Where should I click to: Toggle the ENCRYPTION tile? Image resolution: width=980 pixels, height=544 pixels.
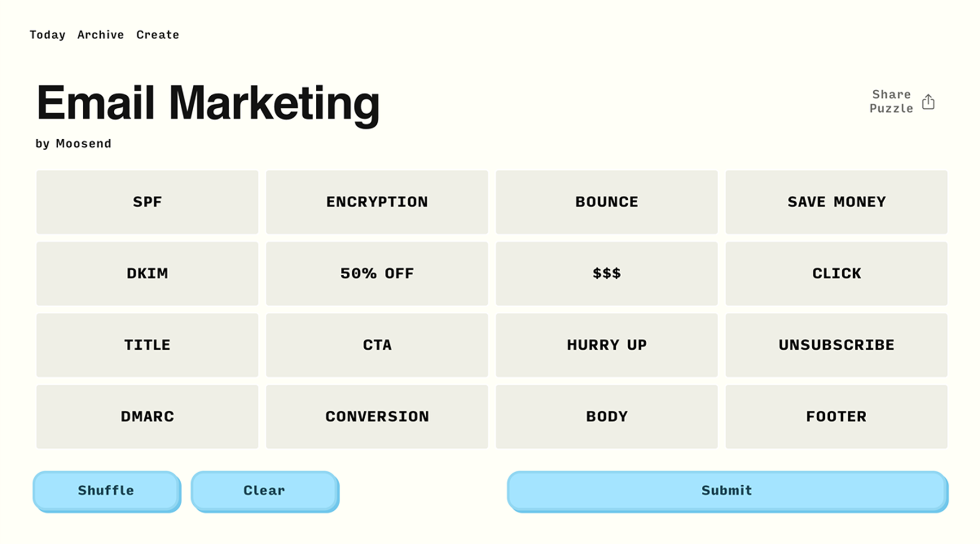[377, 202]
